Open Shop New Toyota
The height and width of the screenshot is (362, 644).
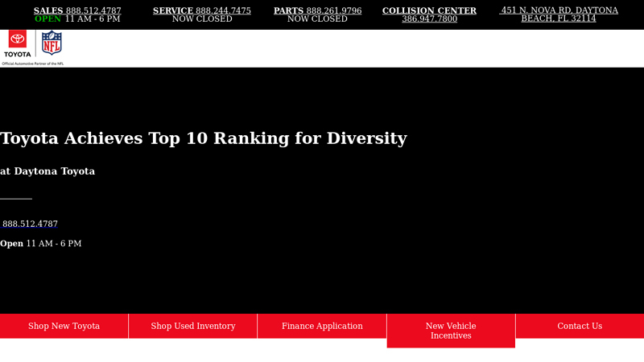(64, 326)
